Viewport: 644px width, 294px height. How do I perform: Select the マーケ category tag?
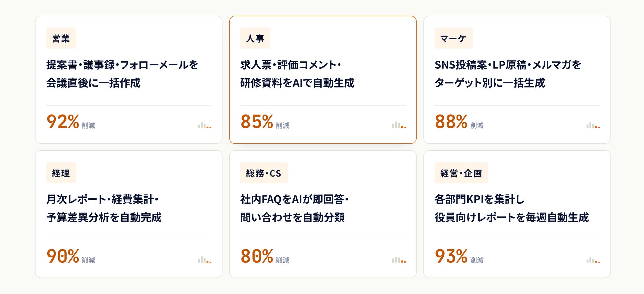(x=453, y=38)
